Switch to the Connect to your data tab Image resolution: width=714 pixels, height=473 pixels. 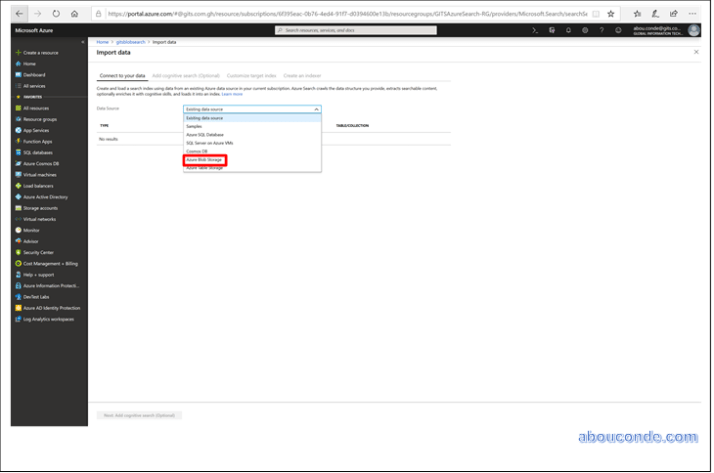121,76
